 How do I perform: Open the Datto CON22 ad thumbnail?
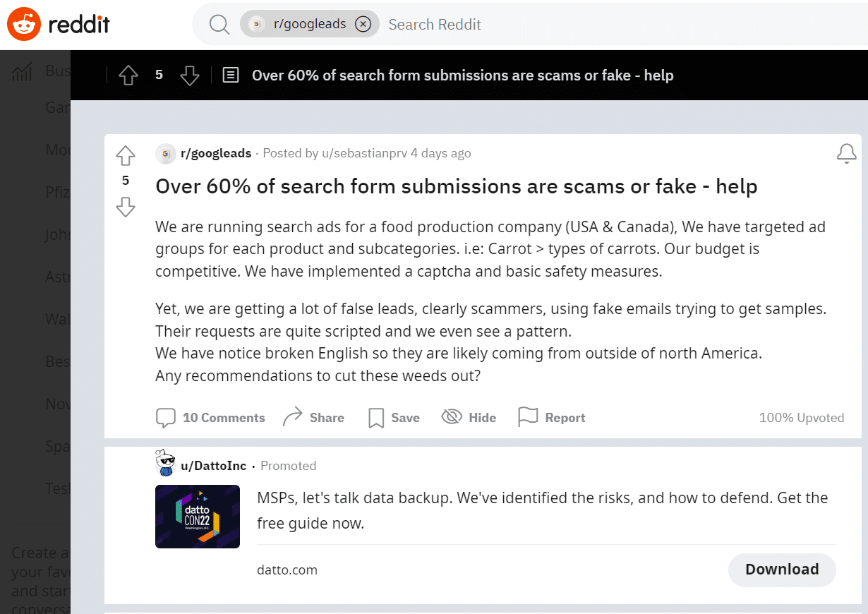click(x=198, y=516)
